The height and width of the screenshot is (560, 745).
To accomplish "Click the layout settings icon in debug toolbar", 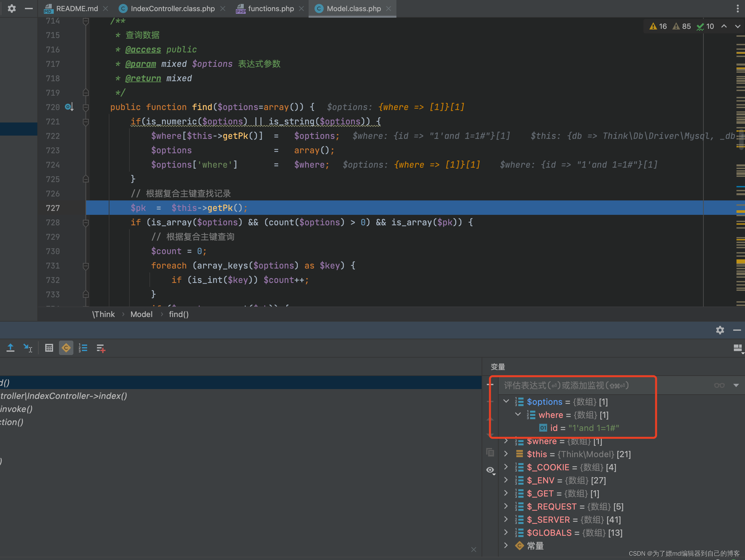I will click(737, 348).
